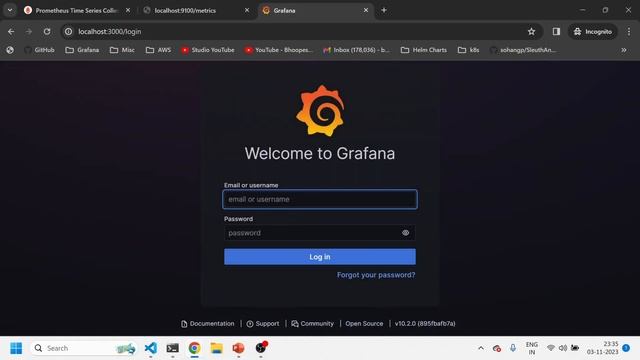Open the Community footer link
This screenshot has height=360, width=640.
313,324
